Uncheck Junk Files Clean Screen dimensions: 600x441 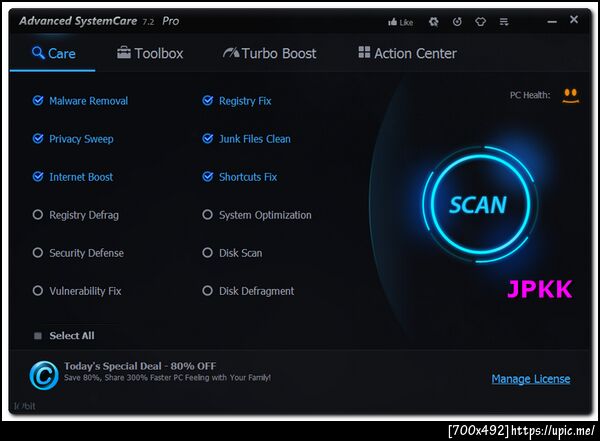207,139
